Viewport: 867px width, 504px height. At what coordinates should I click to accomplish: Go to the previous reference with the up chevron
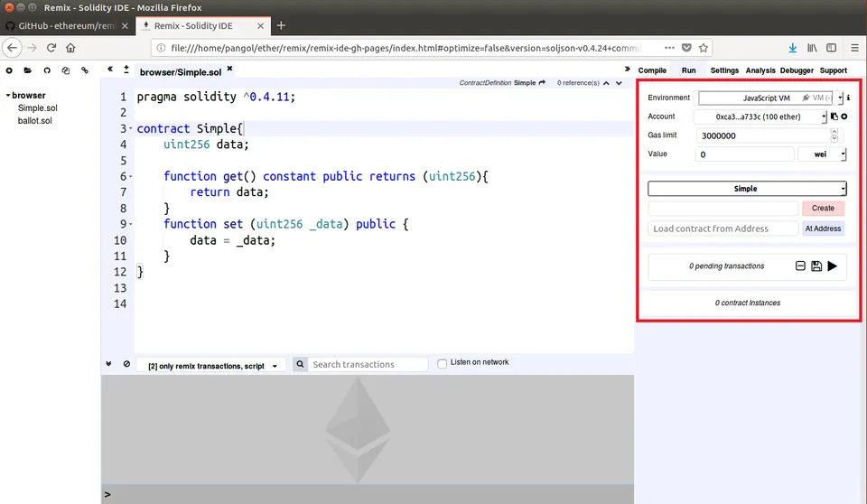coord(607,83)
